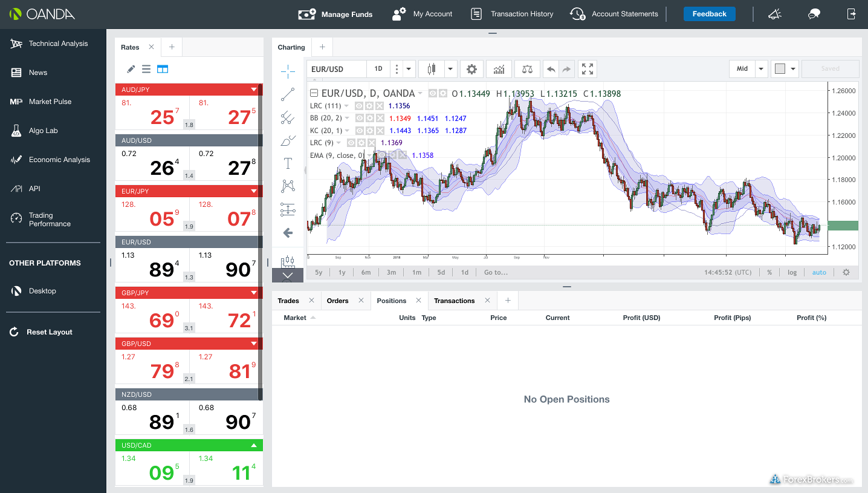
Task: Expand the LRC (111) indicator dropdown arrow
Action: [347, 106]
